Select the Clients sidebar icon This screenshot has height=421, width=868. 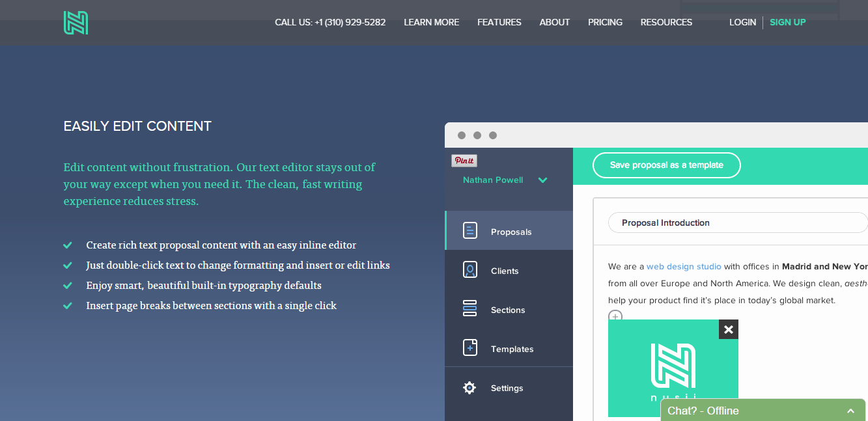tap(470, 270)
